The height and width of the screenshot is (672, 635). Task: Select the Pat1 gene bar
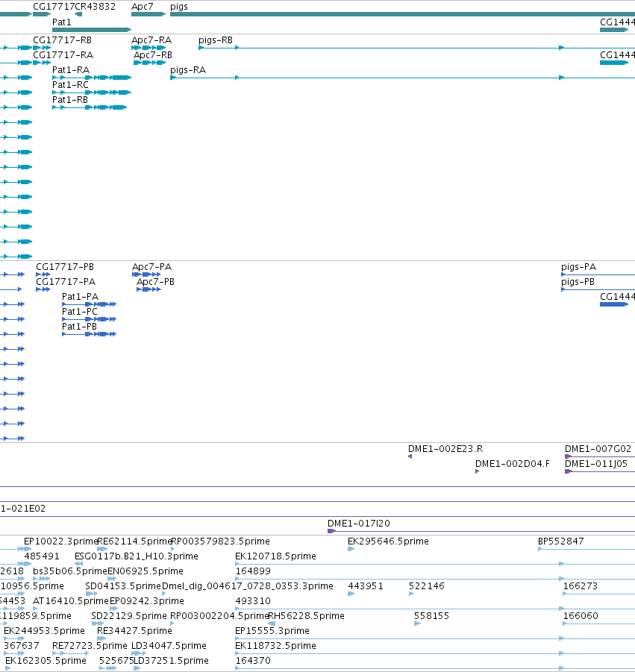pos(92,30)
